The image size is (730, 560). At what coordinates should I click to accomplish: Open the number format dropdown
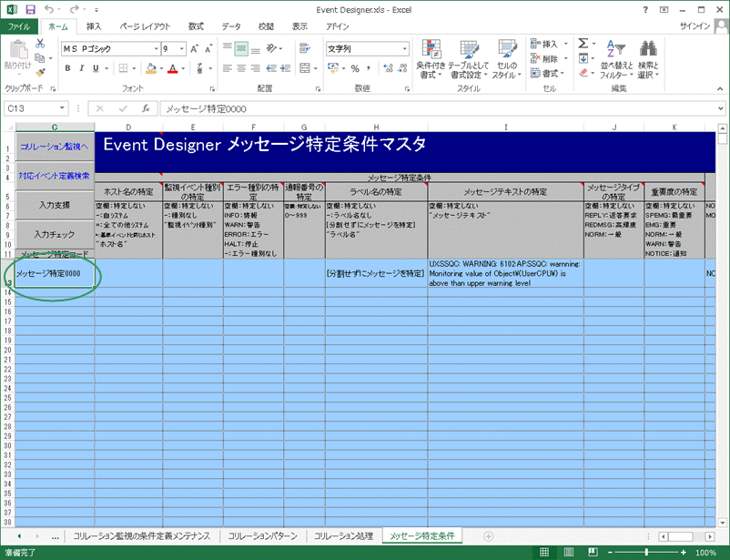click(x=404, y=48)
